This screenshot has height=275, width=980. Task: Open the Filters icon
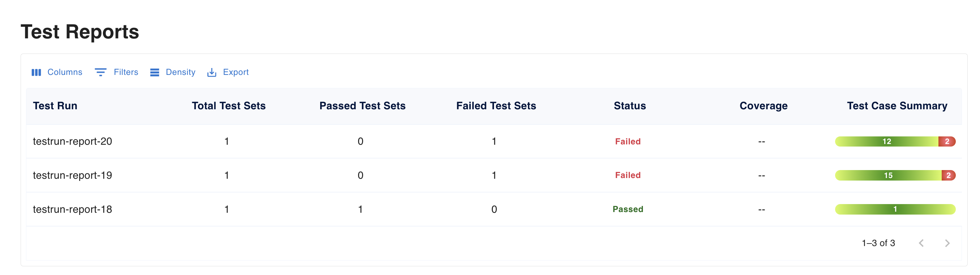100,72
